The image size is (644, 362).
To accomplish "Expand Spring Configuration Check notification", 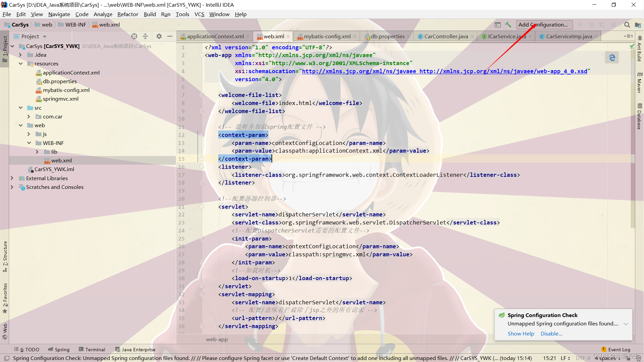I will click(x=626, y=324).
